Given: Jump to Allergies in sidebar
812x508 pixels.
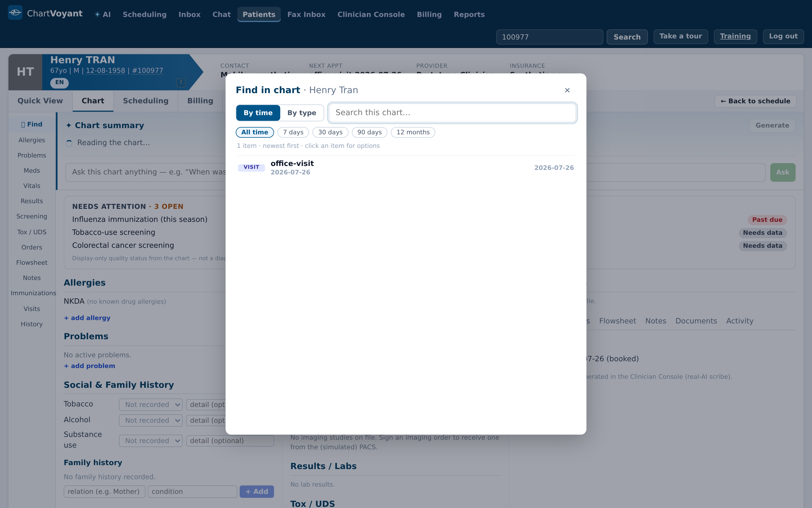Looking at the screenshot, I should click(32, 140).
